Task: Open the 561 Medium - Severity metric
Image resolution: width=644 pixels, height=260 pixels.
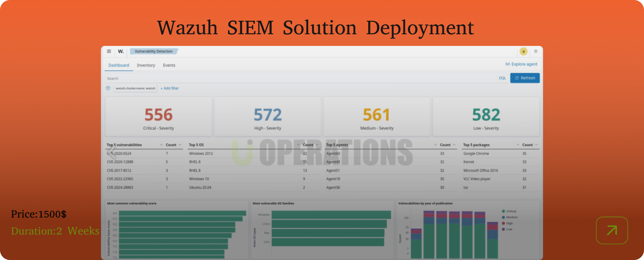Action: click(377, 116)
